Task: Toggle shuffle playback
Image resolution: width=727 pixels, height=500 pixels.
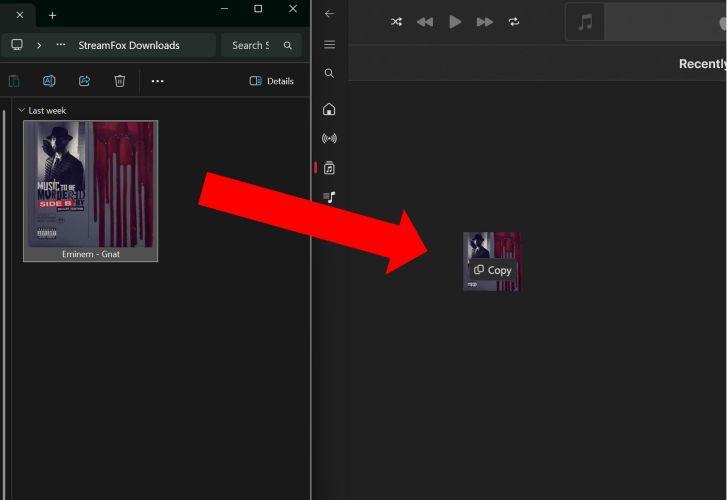Action: click(x=396, y=22)
